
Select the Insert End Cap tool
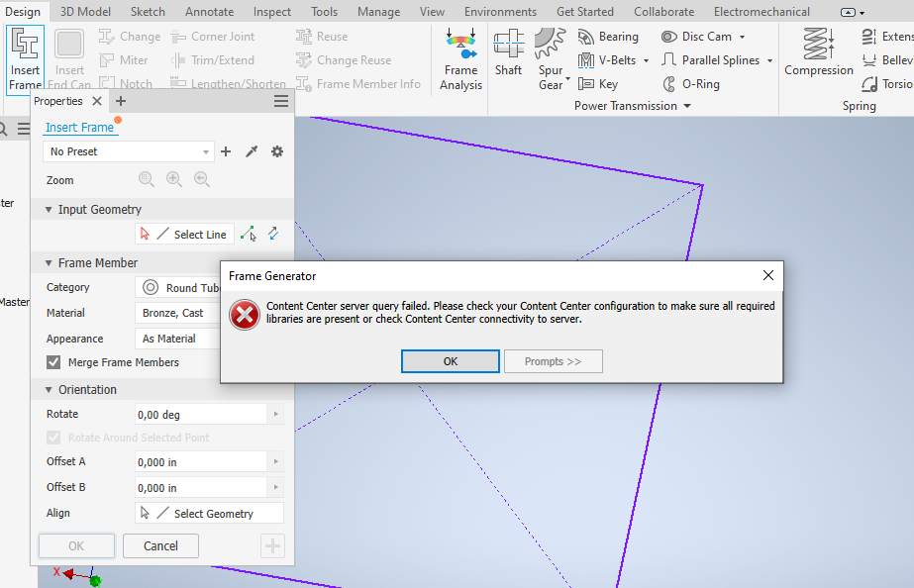coord(69,60)
